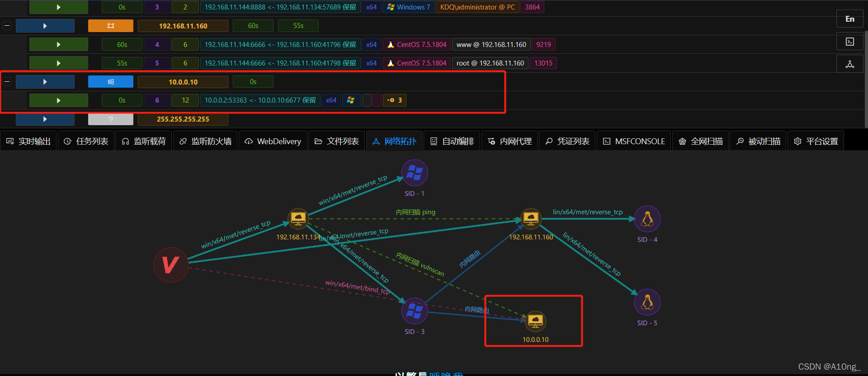Select host node 192.168.11.134 in topology
This screenshot has height=376, width=868.
pos(298,219)
